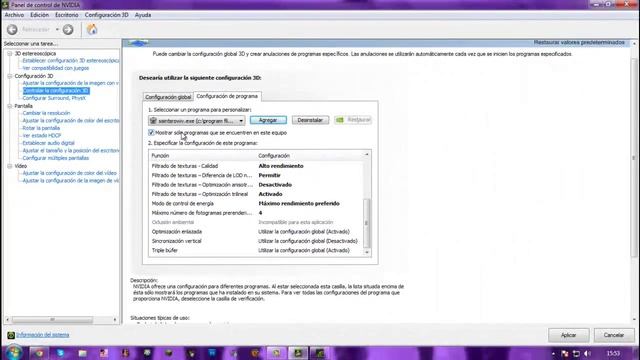The width and height of the screenshot is (640, 360).
Task: Go to the Home page icon
Action: [x=92, y=29]
